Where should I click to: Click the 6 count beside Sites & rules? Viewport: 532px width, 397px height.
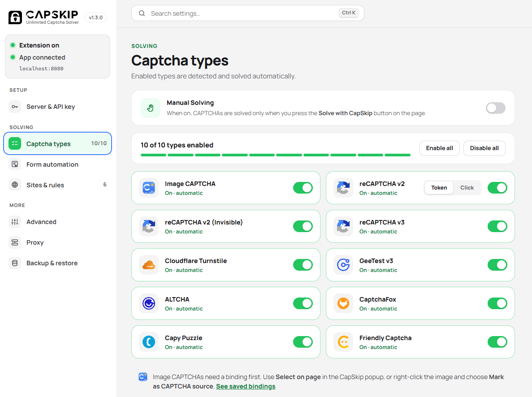(x=105, y=185)
